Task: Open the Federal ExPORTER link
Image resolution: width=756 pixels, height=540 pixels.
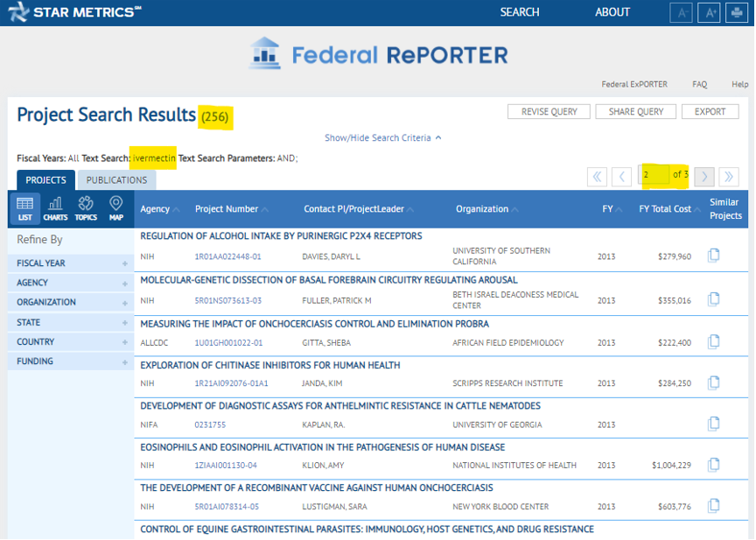Action: tap(634, 84)
